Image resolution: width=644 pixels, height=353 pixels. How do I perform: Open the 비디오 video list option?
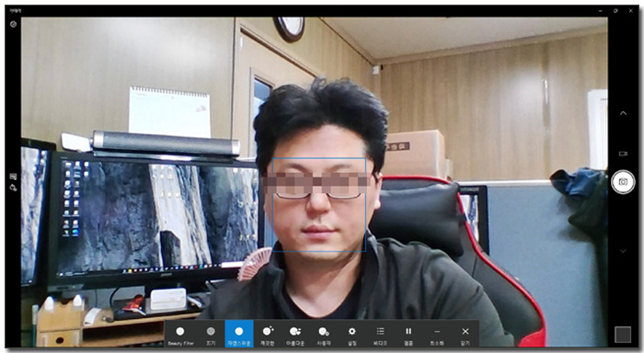380,335
